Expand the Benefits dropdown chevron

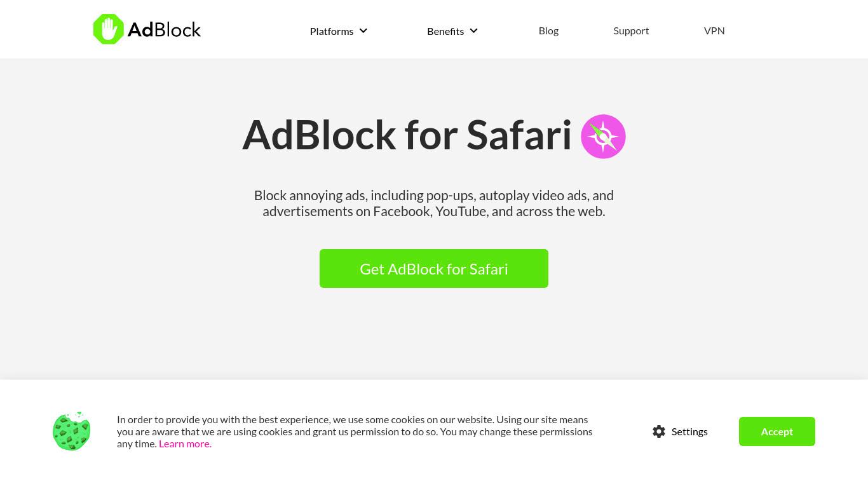473,30
